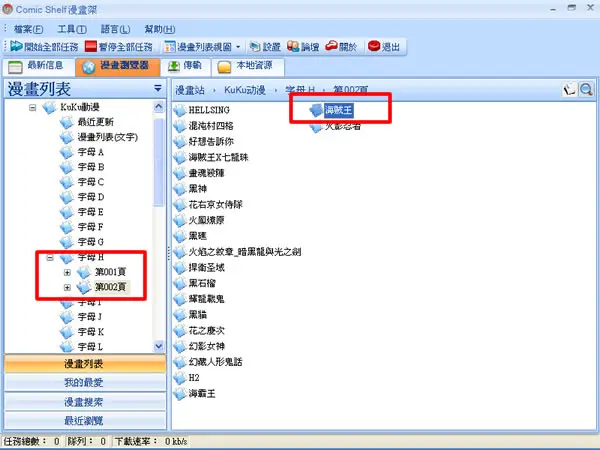Expand the 第002頁 tree node
The height and width of the screenshot is (450, 600).
tap(67, 287)
